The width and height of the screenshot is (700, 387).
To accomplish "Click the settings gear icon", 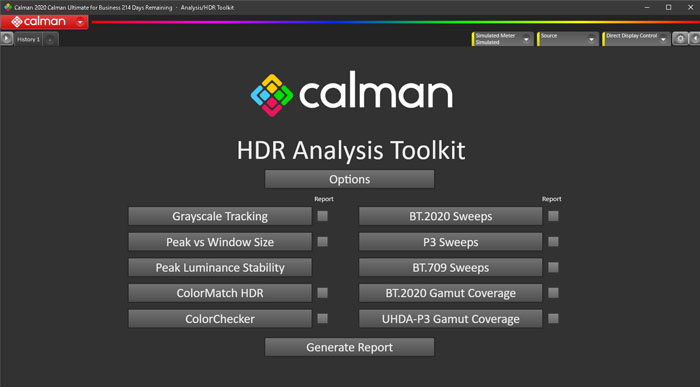I will (x=680, y=39).
